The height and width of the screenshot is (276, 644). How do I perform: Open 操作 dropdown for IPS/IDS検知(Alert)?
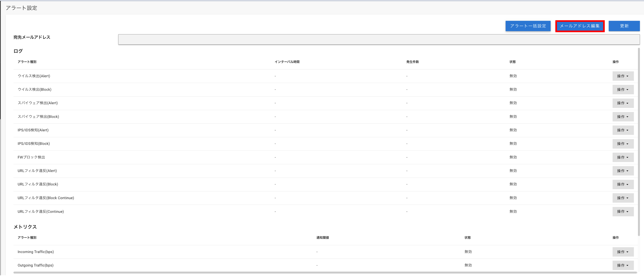pos(623,130)
